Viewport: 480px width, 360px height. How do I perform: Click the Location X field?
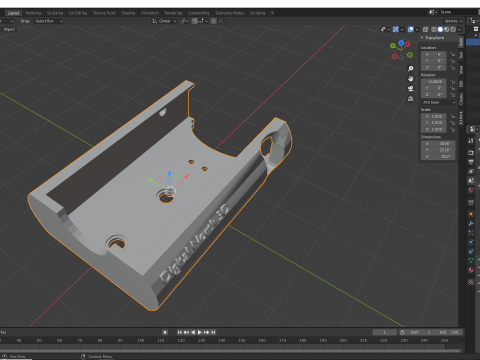tap(433, 54)
